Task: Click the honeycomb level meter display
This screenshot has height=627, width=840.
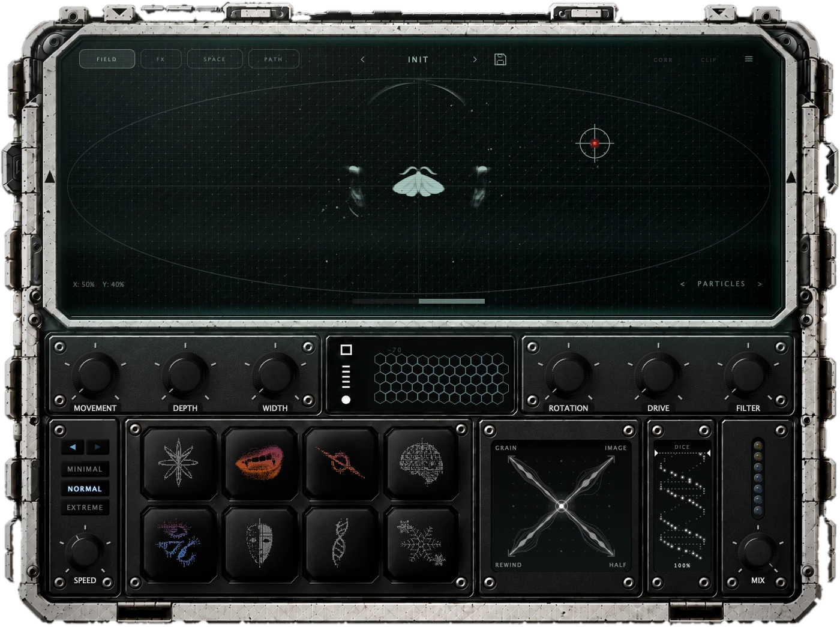Action: point(441,377)
